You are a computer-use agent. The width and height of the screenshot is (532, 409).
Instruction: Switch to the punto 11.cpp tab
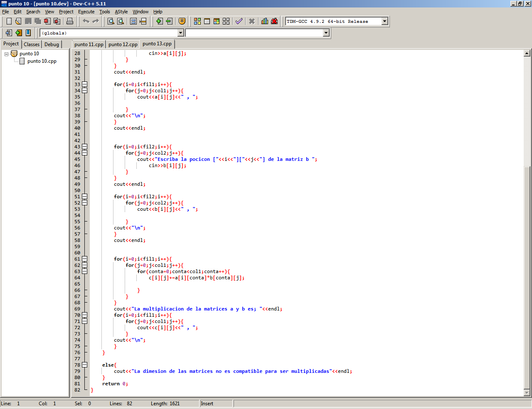click(x=89, y=44)
